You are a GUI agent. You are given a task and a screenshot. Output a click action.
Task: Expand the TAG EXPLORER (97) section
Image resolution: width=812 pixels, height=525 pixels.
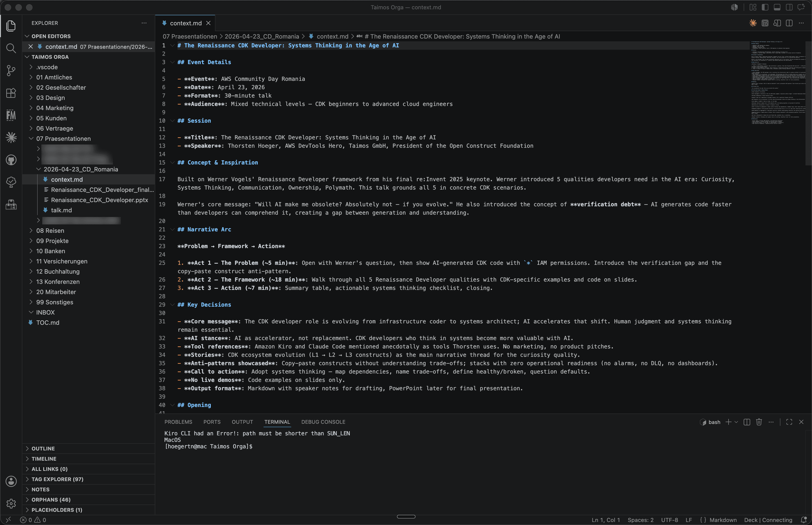click(x=89, y=479)
